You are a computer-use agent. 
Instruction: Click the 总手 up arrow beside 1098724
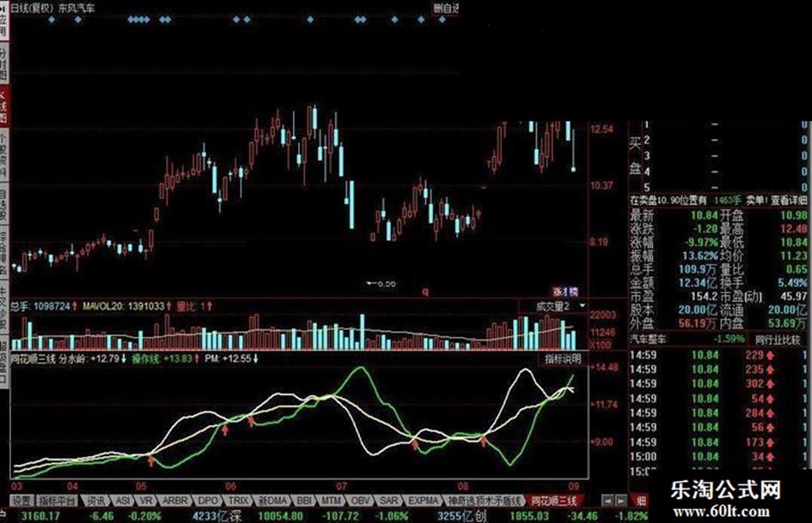click(x=75, y=306)
